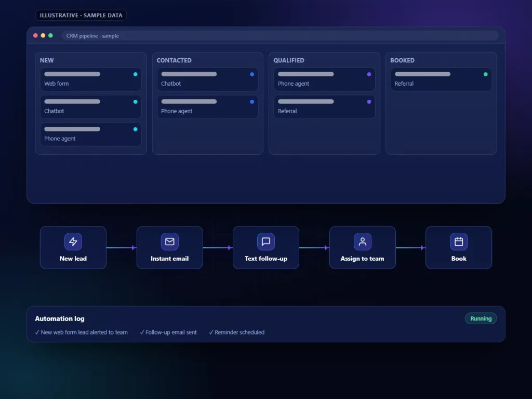Click the New lead lightning bolt icon
Screen dimensions: 532x399
click(73, 242)
